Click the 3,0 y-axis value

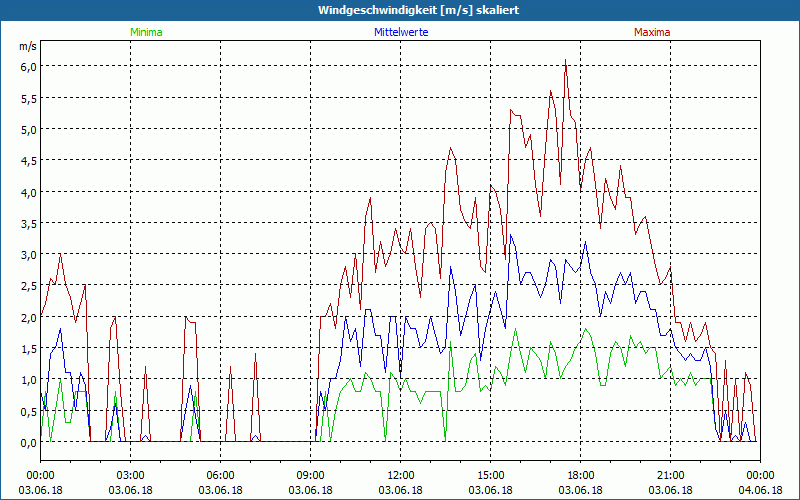(x=29, y=255)
